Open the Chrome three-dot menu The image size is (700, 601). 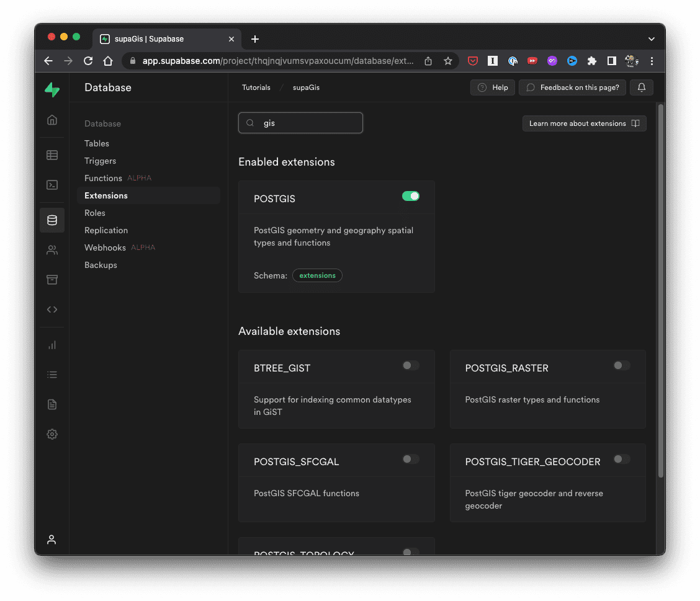(x=652, y=61)
